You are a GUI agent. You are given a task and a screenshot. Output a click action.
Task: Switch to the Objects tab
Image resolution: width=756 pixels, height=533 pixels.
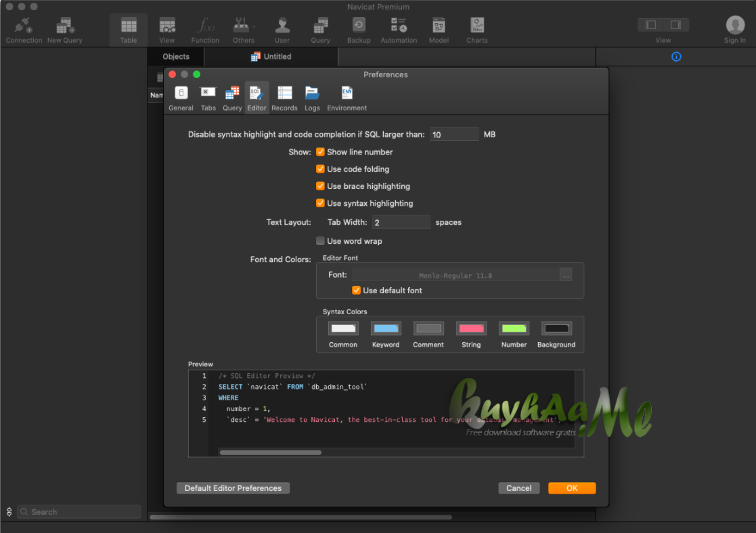[176, 56]
